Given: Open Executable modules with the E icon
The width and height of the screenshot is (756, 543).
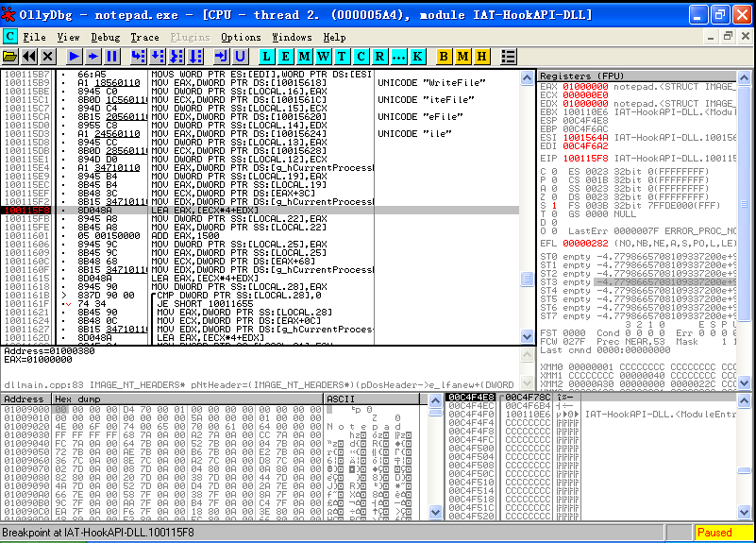Looking at the screenshot, I should 285,57.
